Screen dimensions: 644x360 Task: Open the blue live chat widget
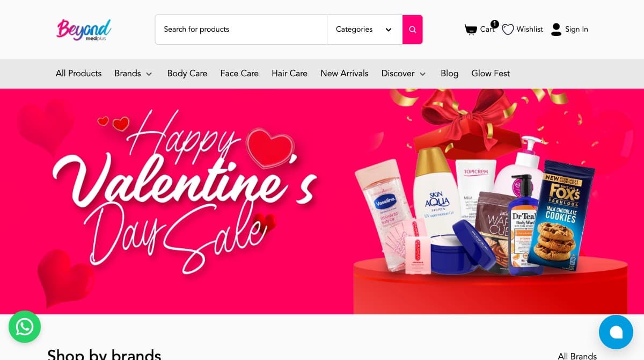[x=616, y=332]
